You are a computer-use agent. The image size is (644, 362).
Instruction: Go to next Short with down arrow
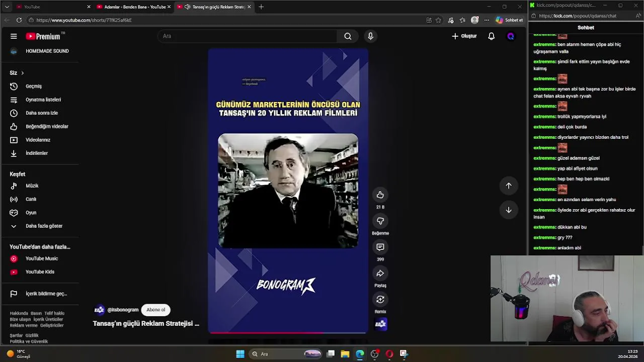tap(509, 210)
